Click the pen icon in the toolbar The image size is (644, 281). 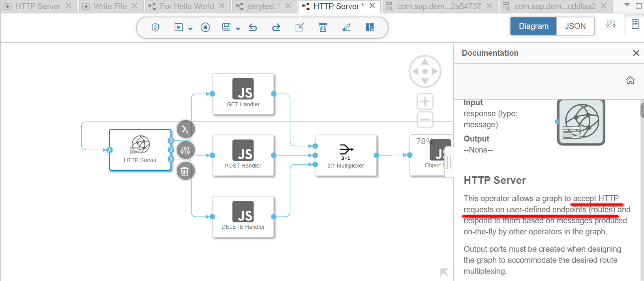point(346,27)
